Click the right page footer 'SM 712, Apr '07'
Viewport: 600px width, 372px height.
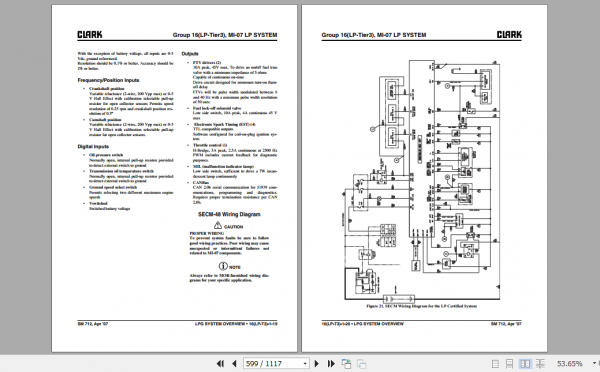506,324
